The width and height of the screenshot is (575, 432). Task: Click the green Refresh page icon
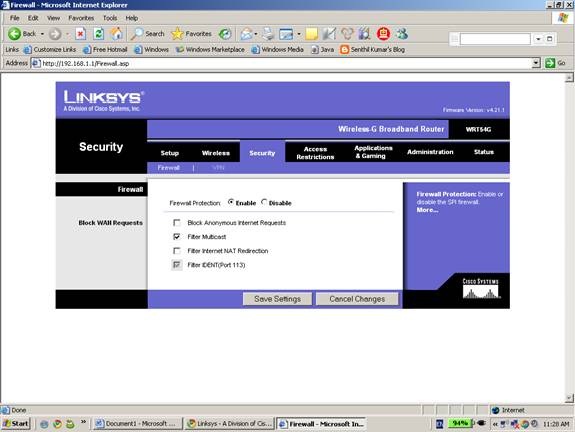98,34
